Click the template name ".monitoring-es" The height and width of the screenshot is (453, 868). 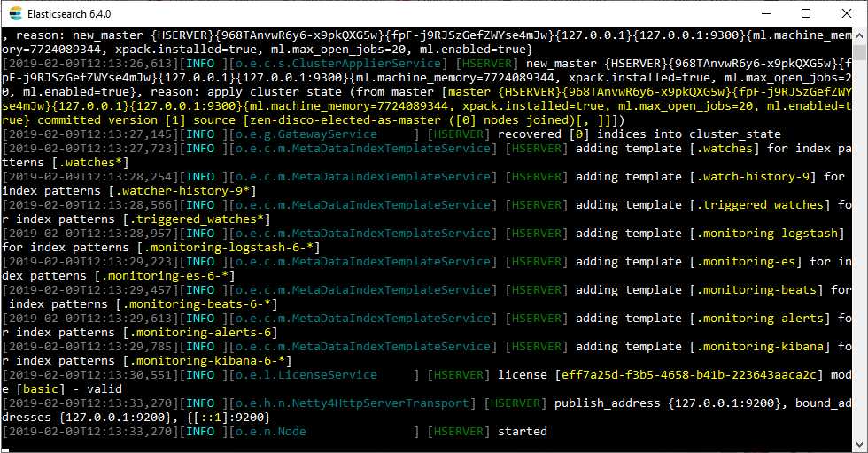(746, 262)
